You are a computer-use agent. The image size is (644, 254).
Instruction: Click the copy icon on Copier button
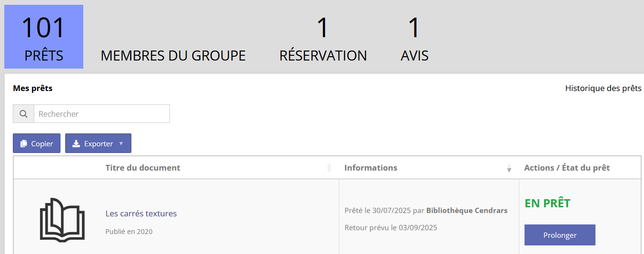24,143
